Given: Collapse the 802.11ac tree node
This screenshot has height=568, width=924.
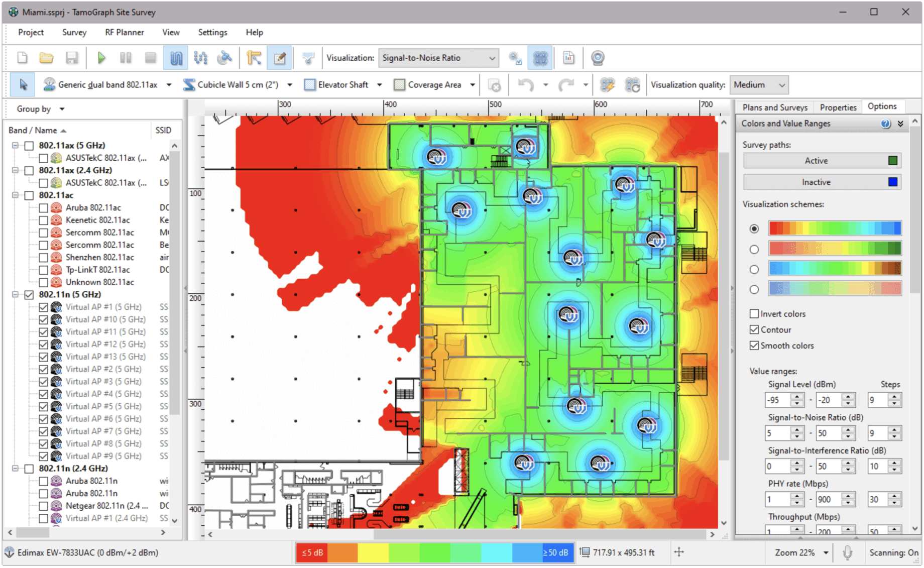Looking at the screenshot, I should tap(15, 195).
